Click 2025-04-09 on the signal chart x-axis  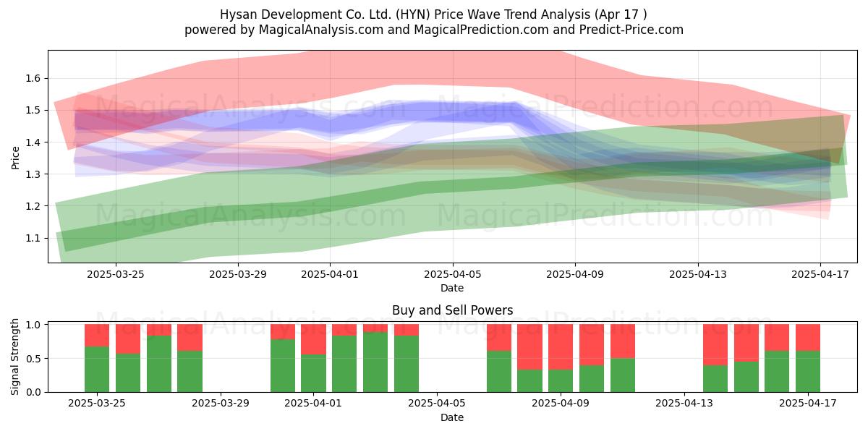tap(561, 404)
